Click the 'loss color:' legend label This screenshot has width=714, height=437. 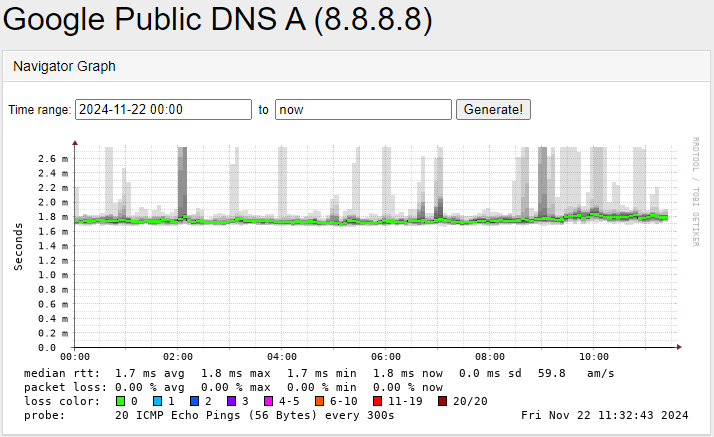coord(62,401)
